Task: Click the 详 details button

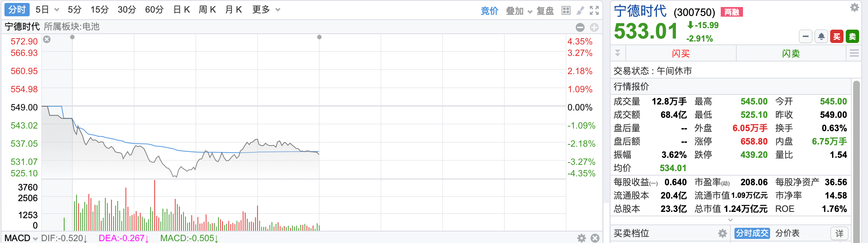Action: coord(839,233)
